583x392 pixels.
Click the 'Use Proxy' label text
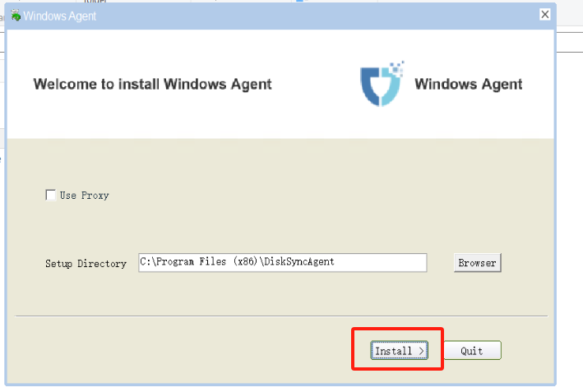(x=84, y=196)
